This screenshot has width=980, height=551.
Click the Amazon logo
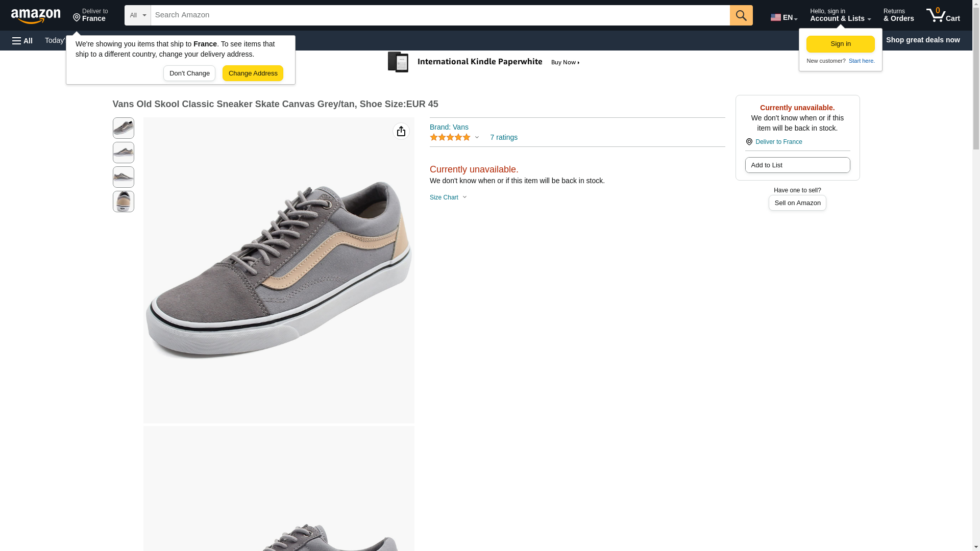click(36, 16)
